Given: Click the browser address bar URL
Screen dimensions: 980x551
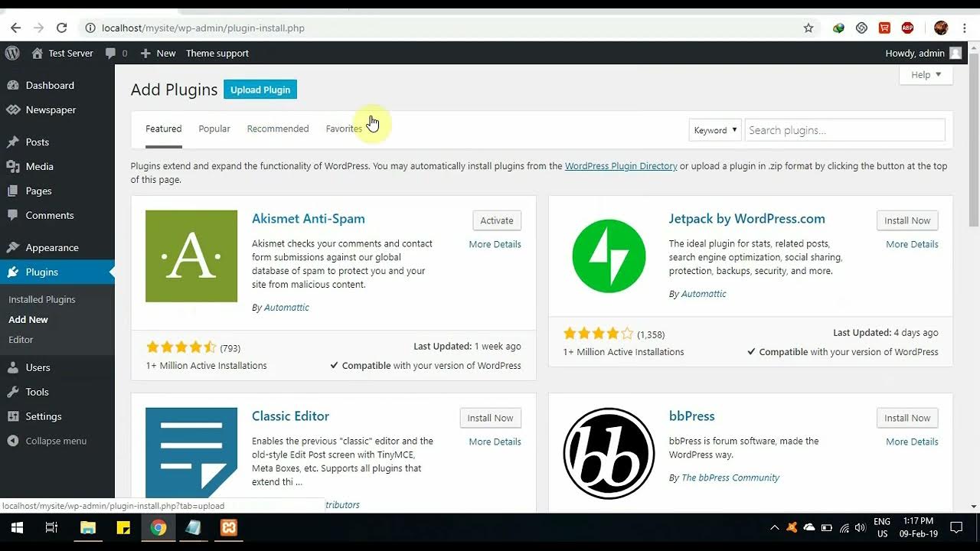Looking at the screenshot, I should 203,28.
